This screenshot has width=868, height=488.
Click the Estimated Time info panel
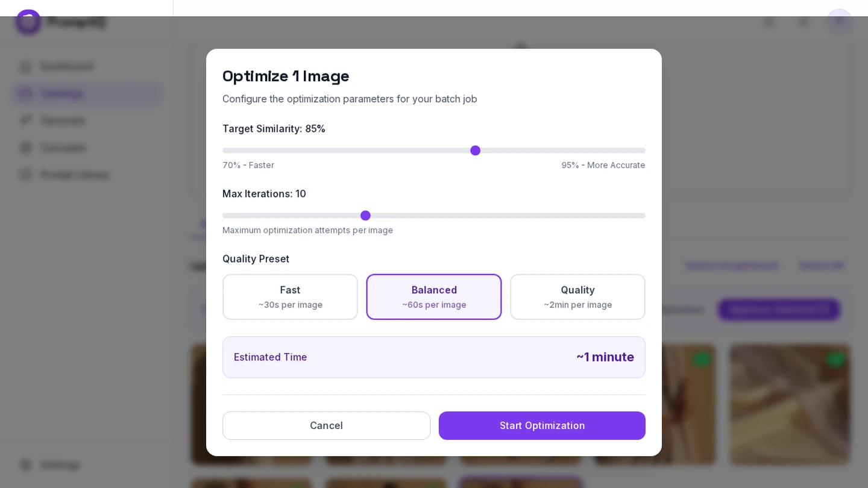coord(434,357)
